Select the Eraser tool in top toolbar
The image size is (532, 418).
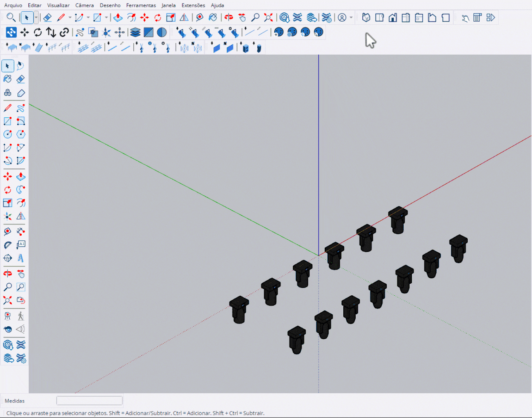pyautogui.click(x=47, y=18)
